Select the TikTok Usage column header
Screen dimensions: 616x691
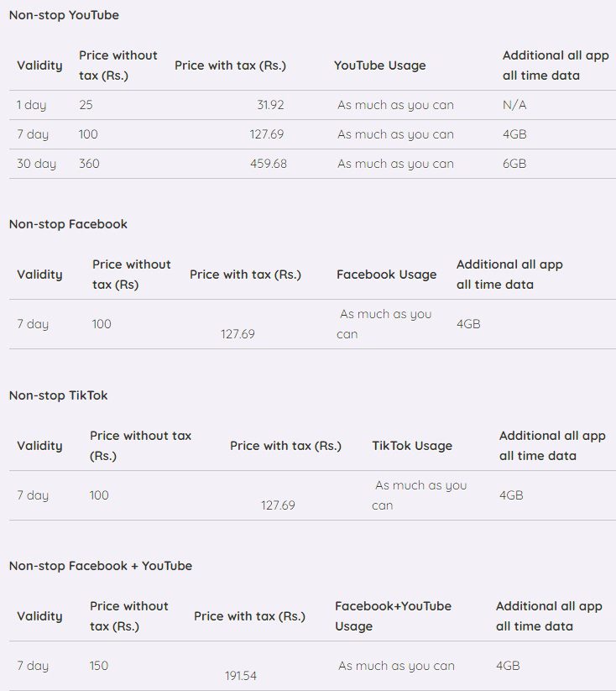(412, 446)
